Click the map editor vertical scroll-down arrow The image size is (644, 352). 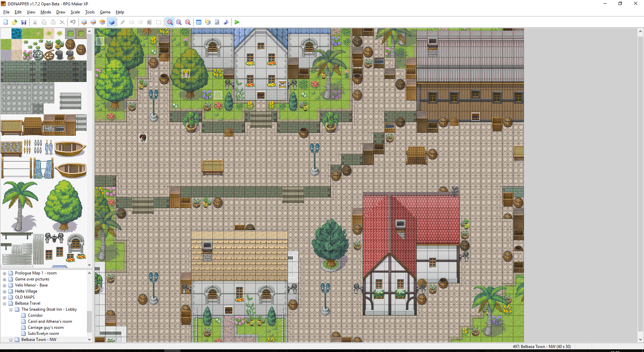coord(640,340)
